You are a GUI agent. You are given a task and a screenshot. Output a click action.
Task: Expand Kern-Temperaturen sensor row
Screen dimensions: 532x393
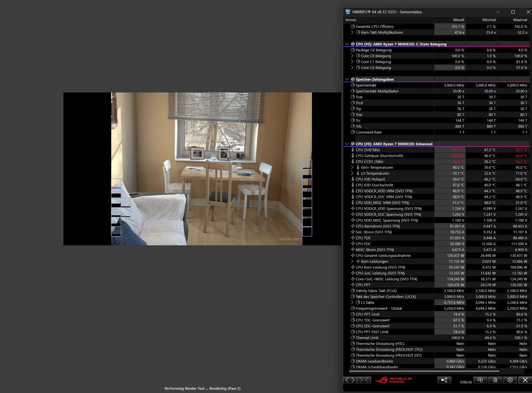tap(352, 167)
